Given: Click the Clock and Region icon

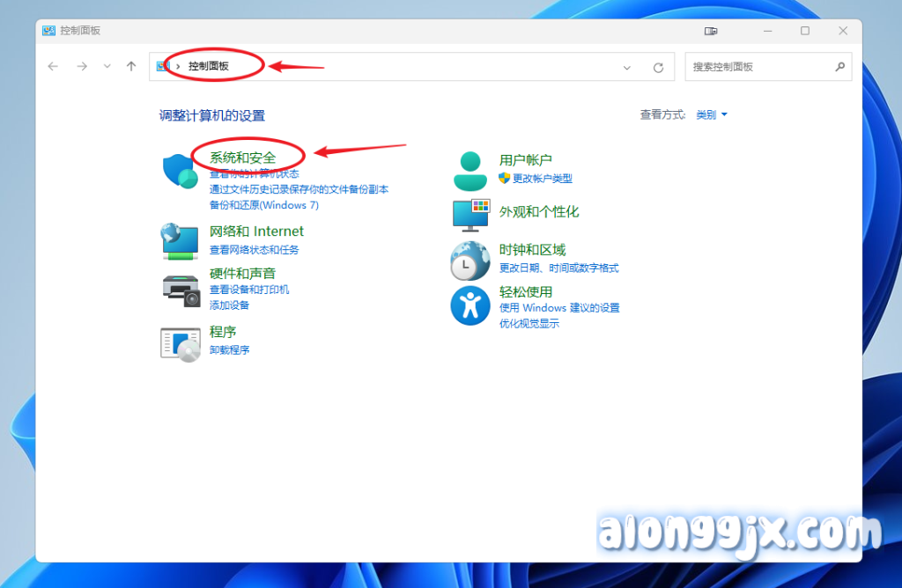Looking at the screenshot, I should point(470,261).
